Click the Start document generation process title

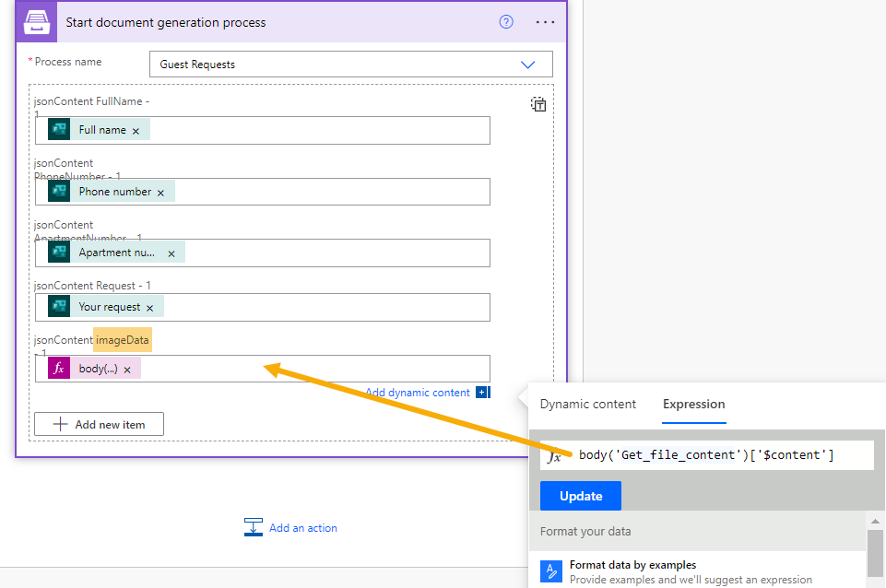click(x=166, y=23)
